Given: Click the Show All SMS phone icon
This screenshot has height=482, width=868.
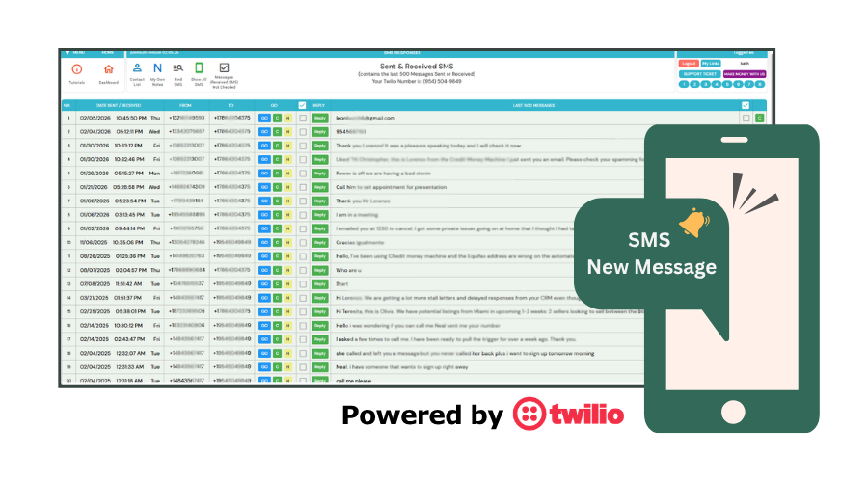Looking at the screenshot, I should point(199,67).
